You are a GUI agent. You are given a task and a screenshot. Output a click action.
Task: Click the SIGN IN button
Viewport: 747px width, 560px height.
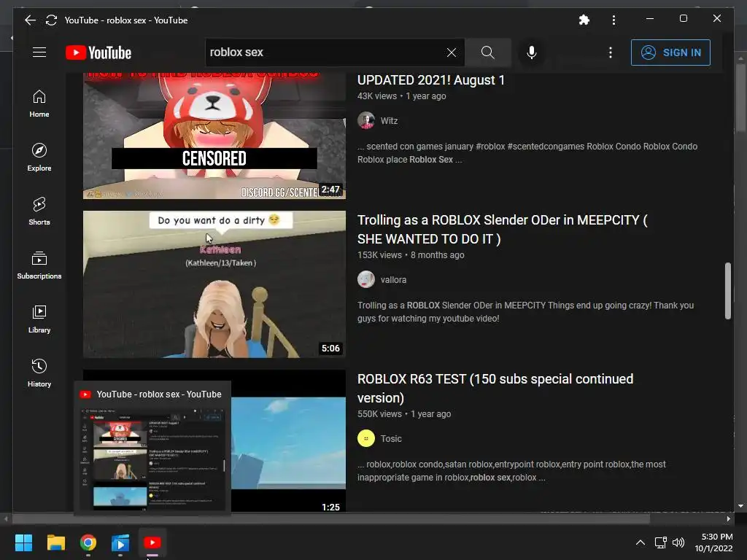tap(670, 52)
